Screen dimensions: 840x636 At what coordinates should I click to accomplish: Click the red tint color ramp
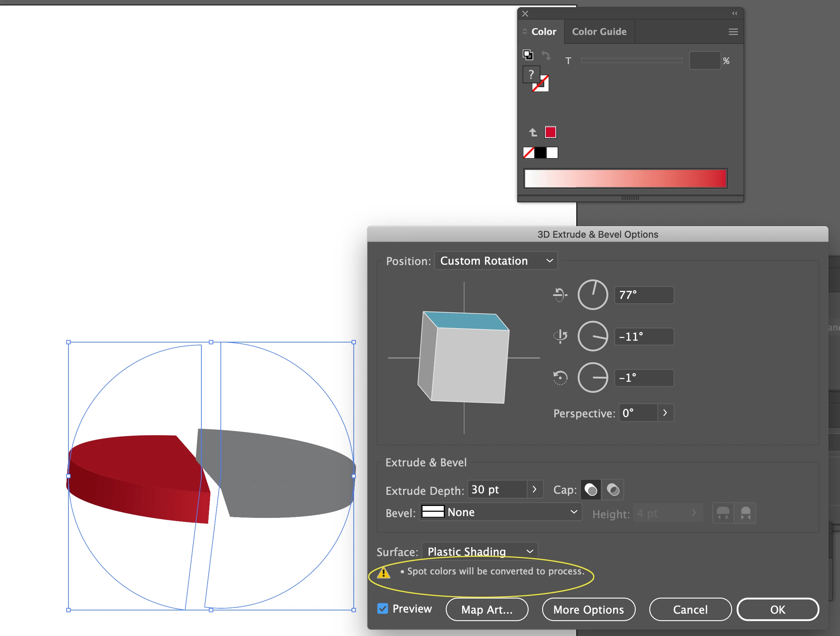[x=625, y=179]
